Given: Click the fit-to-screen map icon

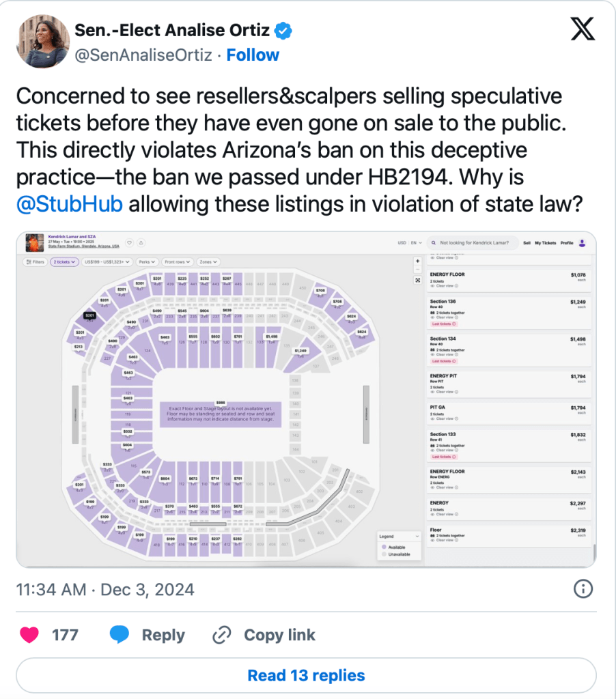Looking at the screenshot, I should [417, 280].
